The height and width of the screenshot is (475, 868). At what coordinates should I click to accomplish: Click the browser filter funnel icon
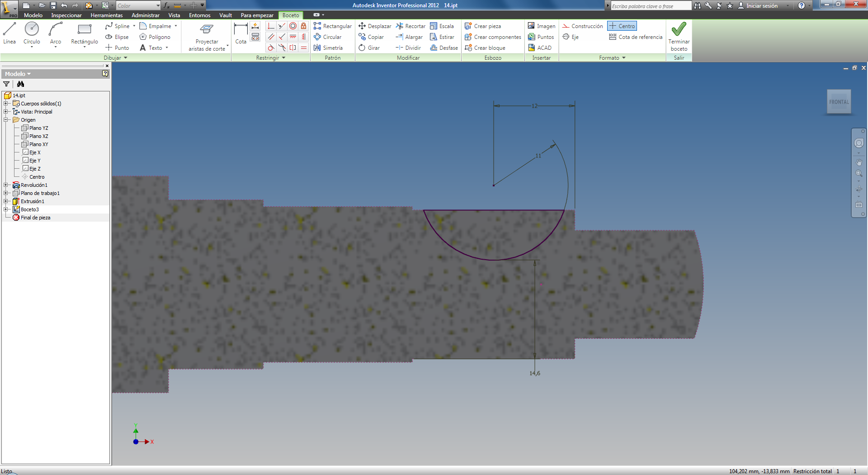coord(6,84)
